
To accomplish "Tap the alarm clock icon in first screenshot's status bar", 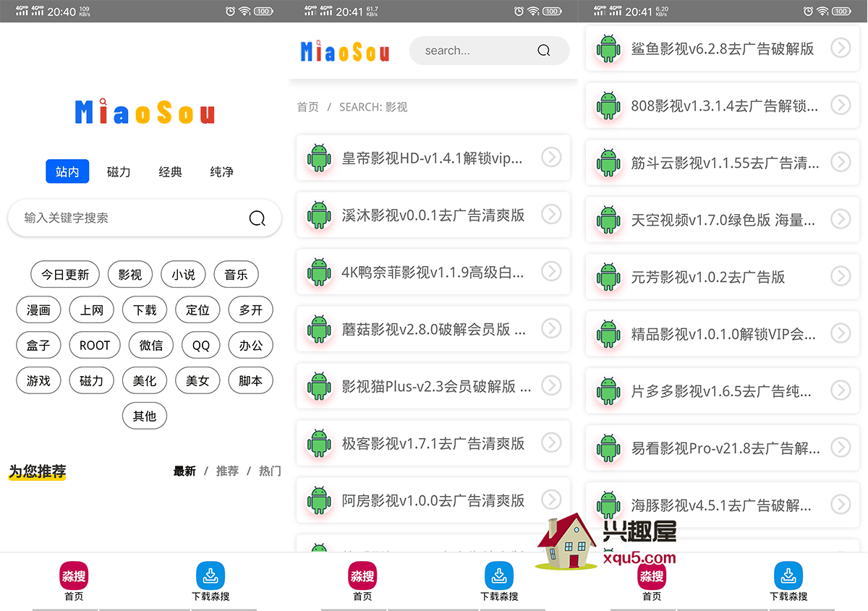I will point(230,11).
